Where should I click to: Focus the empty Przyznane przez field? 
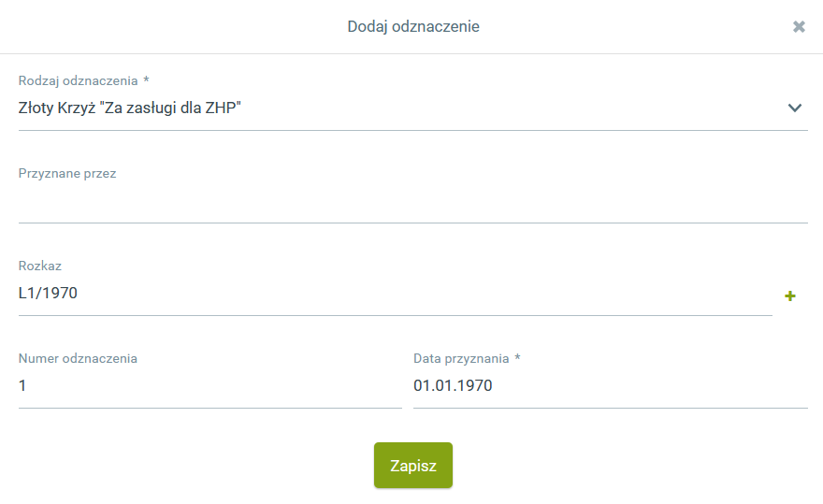(411, 201)
